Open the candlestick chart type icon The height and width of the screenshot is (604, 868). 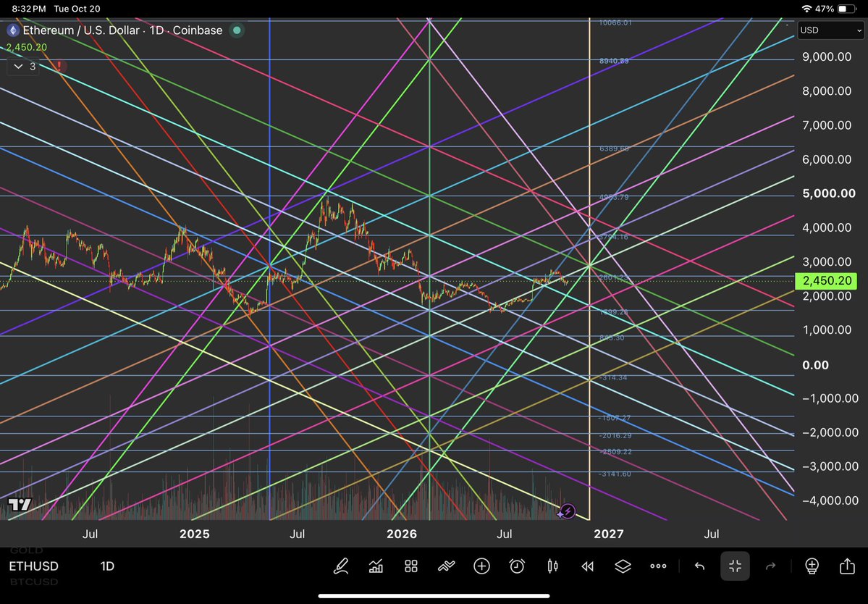pos(552,566)
